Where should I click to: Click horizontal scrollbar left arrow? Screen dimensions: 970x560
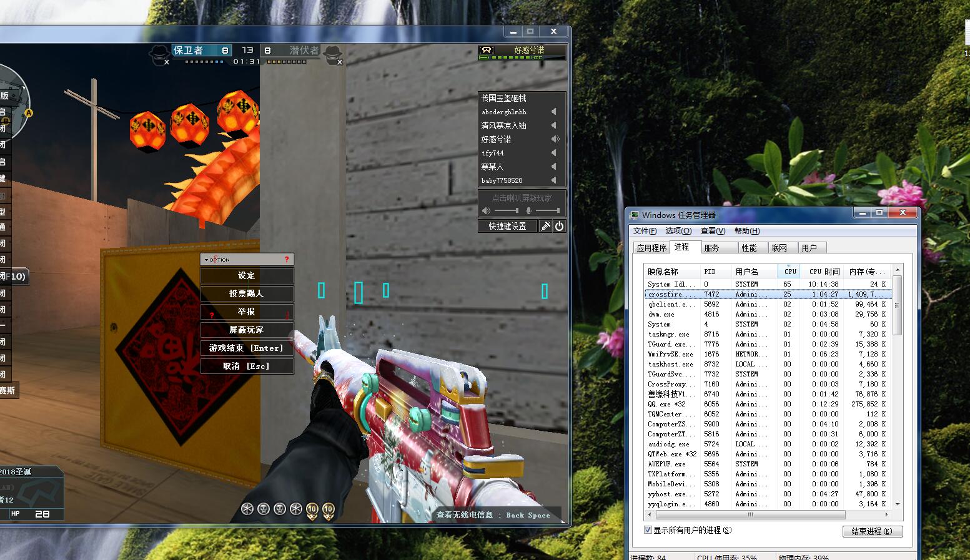pos(650,515)
